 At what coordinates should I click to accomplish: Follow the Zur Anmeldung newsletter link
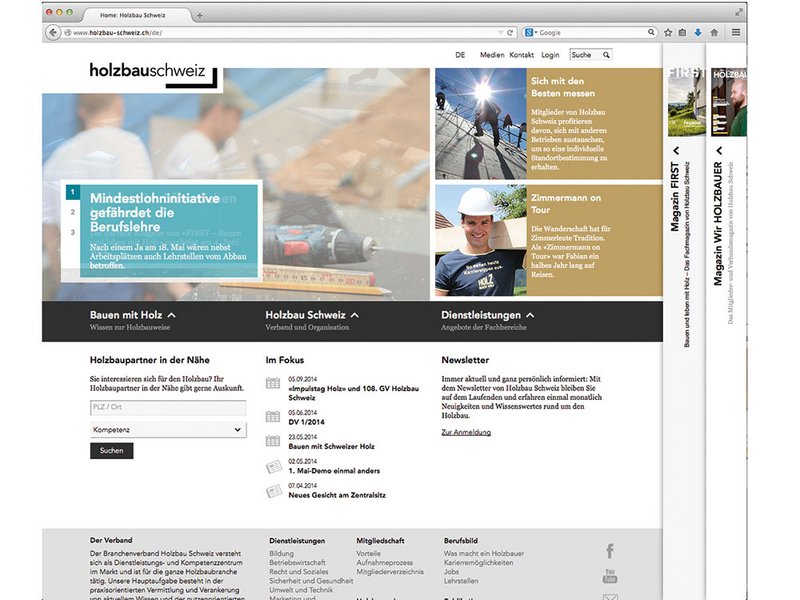tap(466, 432)
